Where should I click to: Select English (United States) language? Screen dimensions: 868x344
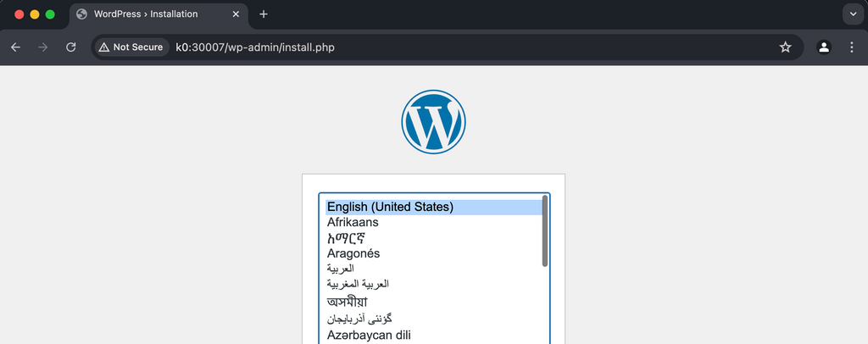point(390,207)
